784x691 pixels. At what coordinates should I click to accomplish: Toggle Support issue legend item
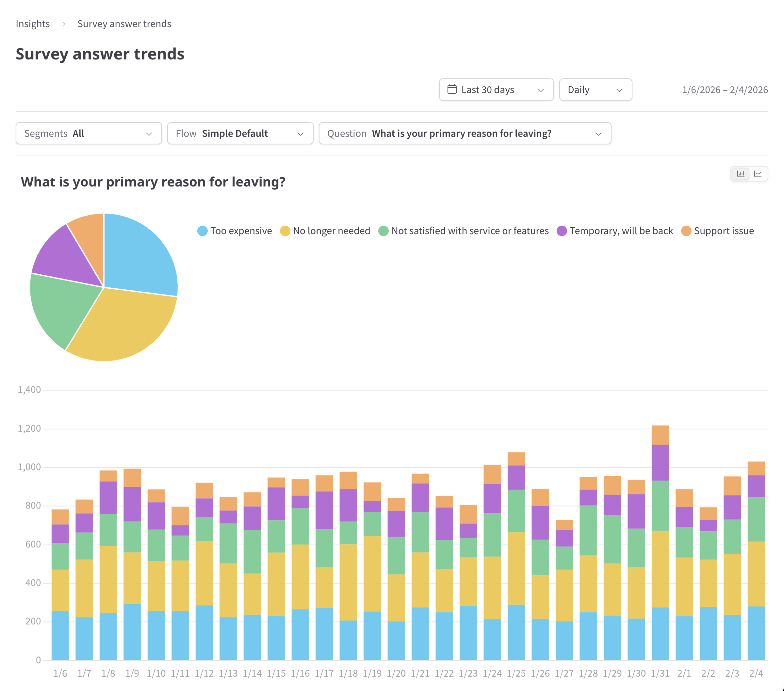(717, 231)
